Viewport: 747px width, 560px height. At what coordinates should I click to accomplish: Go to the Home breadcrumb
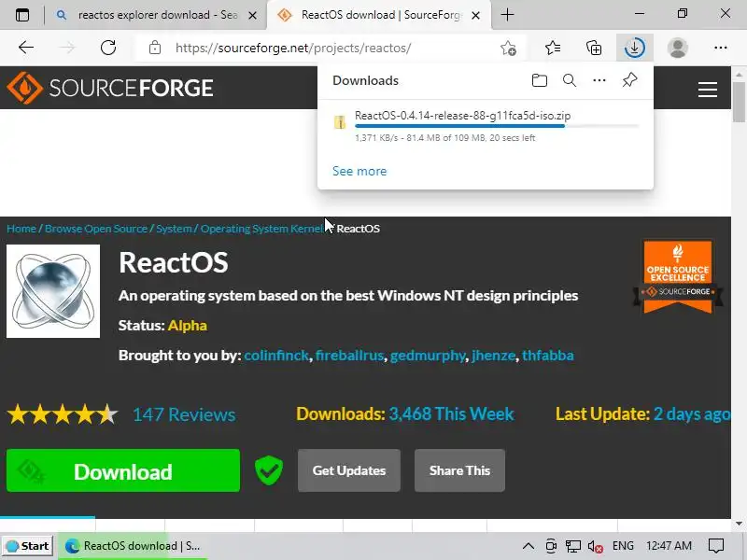21,229
